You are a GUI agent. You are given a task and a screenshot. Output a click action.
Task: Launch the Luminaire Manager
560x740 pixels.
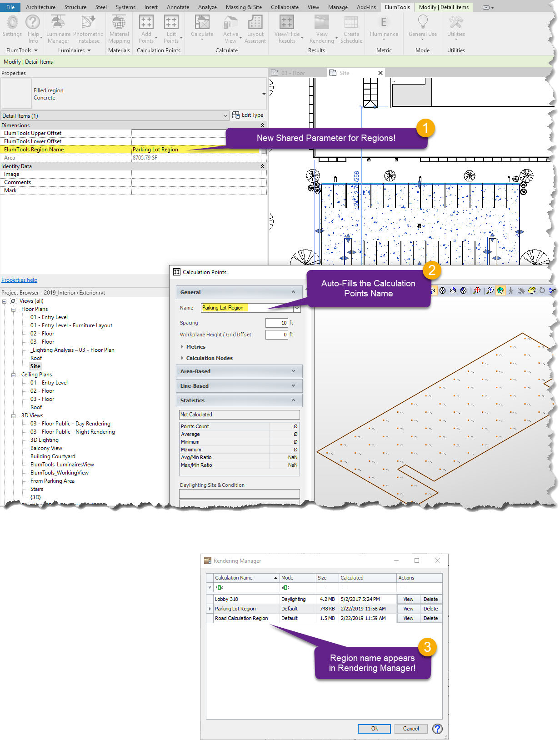click(58, 29)
